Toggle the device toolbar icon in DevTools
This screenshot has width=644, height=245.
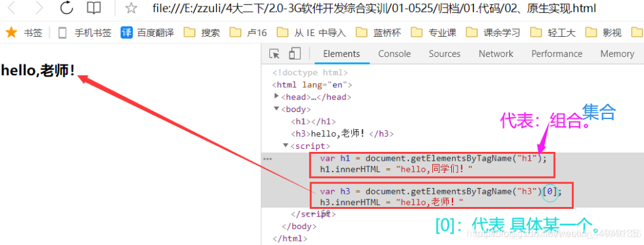(x=295, y=54)
